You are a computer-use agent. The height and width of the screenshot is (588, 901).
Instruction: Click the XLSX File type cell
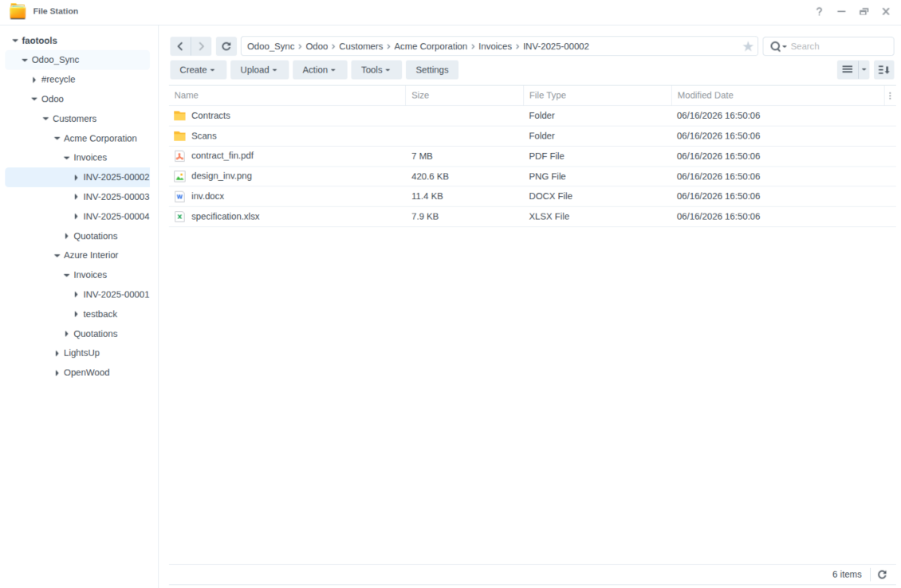[549, 217]
